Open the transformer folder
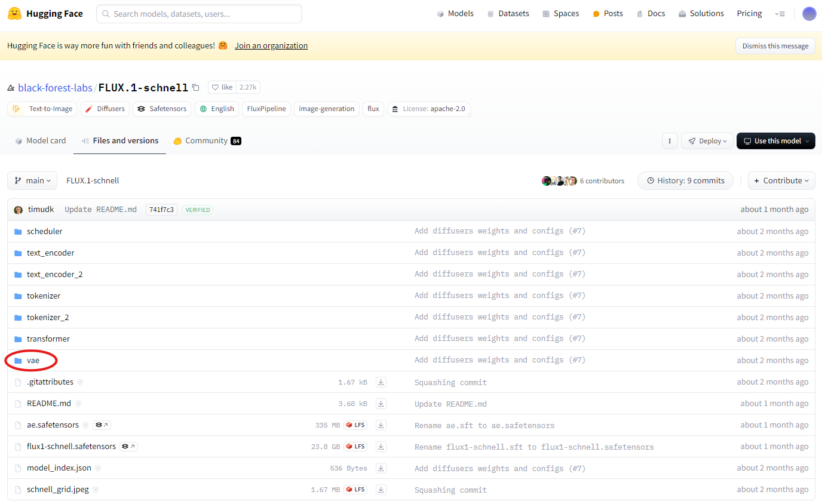This screenshot has width=822, height=504. coord(48,339)
